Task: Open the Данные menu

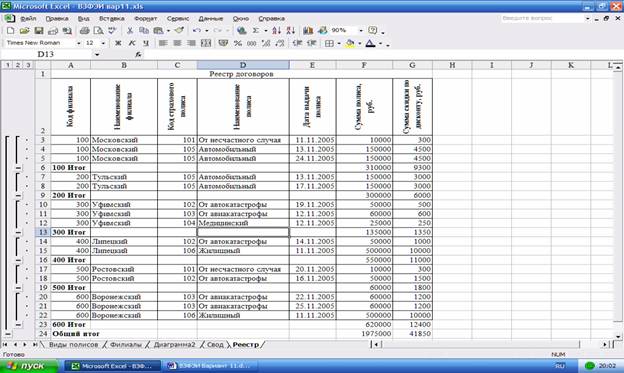Action: 211,19
